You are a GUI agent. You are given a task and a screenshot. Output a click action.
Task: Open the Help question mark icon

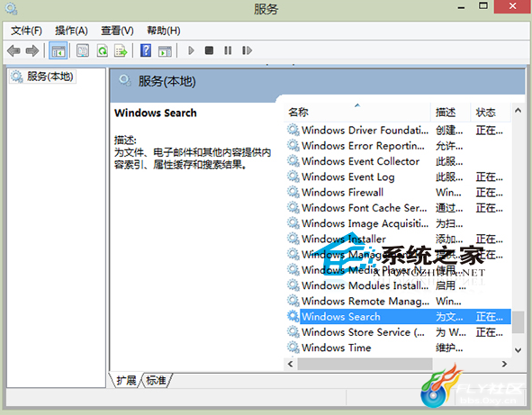point(146,51)
